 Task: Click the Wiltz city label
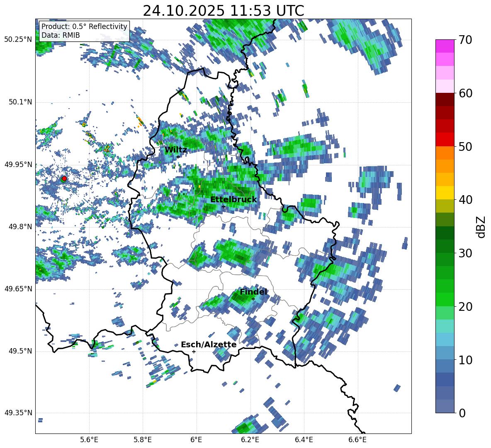[176, 150]
